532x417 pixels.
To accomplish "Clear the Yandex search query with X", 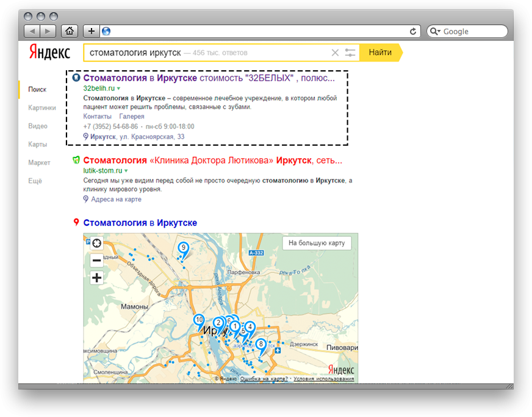I will tap(335, 53).
